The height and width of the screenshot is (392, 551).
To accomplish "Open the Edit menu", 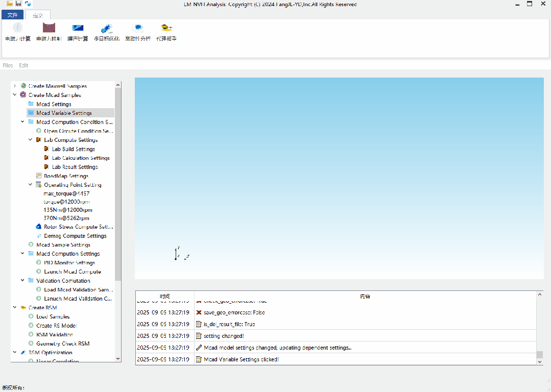I will [23, 65].
